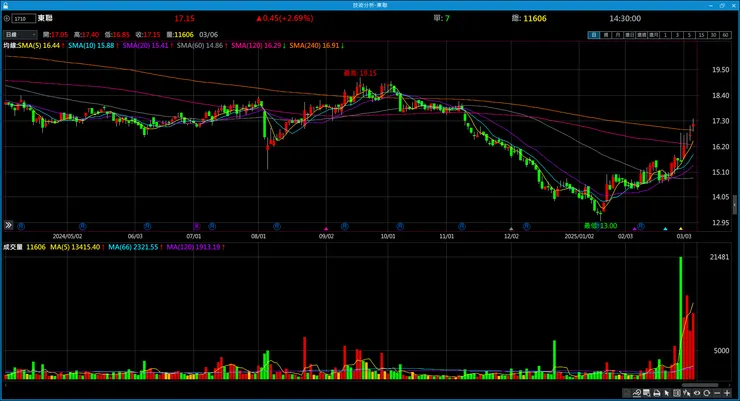The height and width of the screenshot is (401, 740).
Task: Click the change value ▲0.45(+2.69%)
Action: [x=285, y=18]
